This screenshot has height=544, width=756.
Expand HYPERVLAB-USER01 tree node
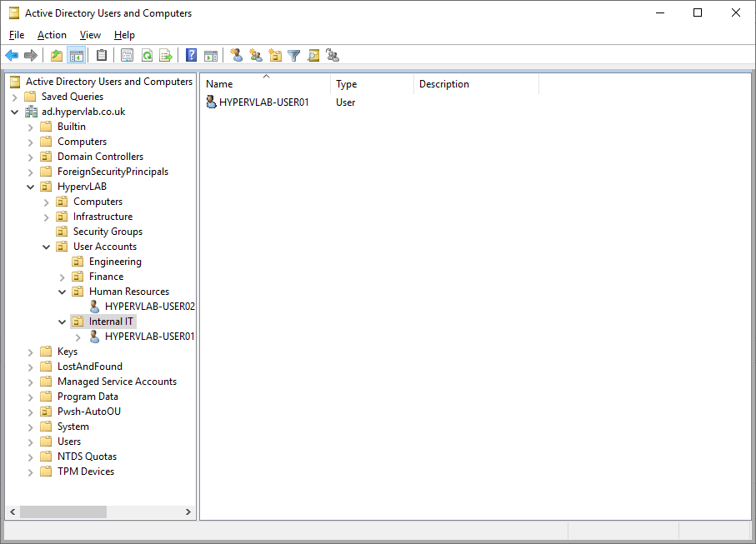coord(78,337)
